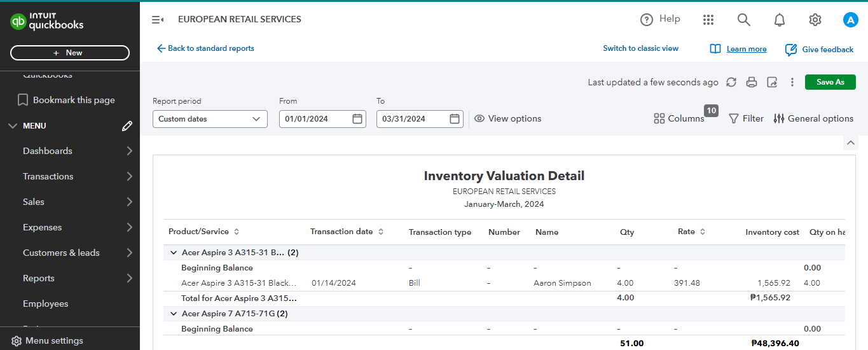
Task: Click the Menu settings label
Action: 54,341
